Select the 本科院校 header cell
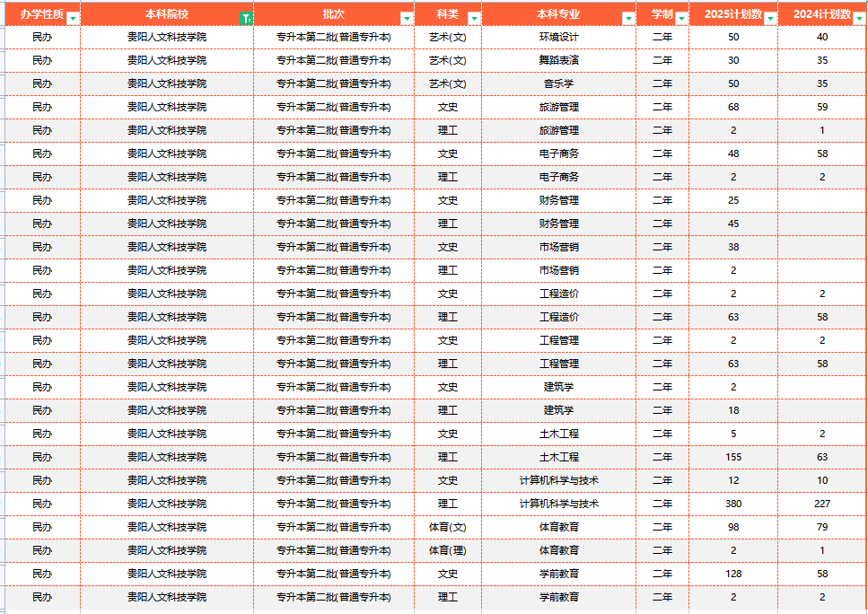868x614 pixels. [x=167, y=14]
